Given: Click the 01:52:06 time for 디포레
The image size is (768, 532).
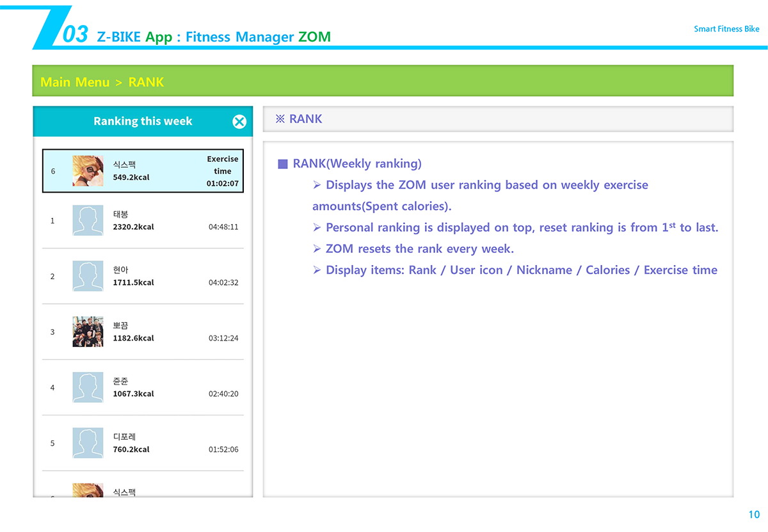Looking at the screenshot, I should 223,449.
